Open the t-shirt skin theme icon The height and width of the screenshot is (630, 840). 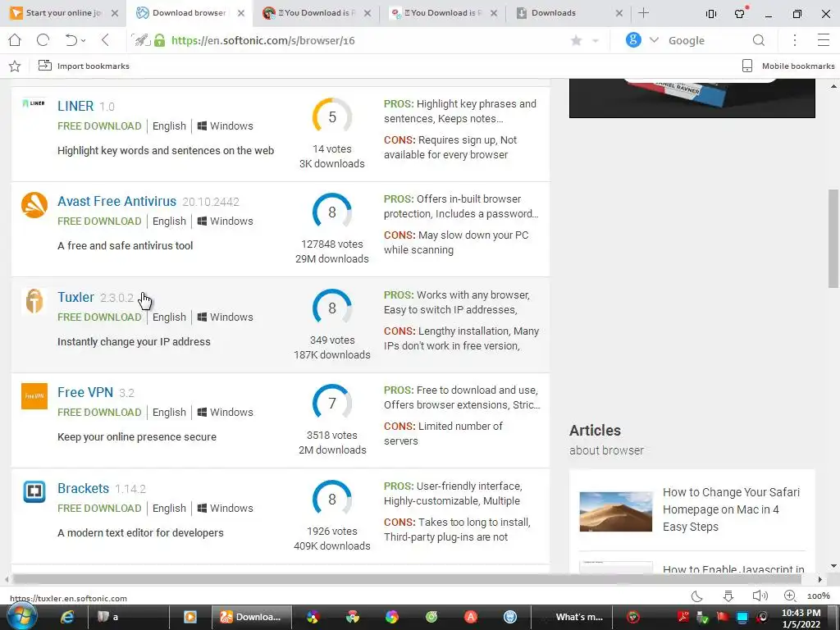pyautogui.click(x=740, y=13)
